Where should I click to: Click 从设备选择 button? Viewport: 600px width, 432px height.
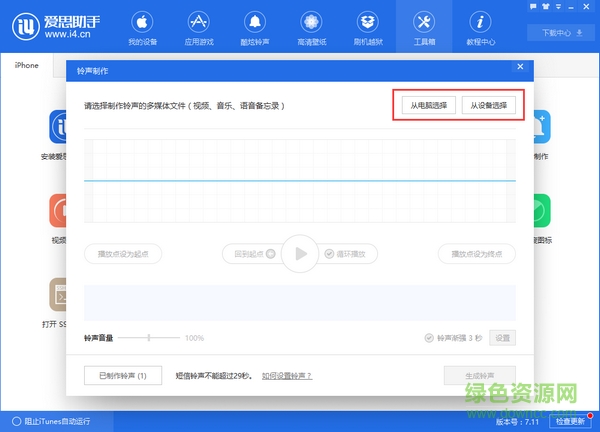pyautogui.click(x=488, y=105)
